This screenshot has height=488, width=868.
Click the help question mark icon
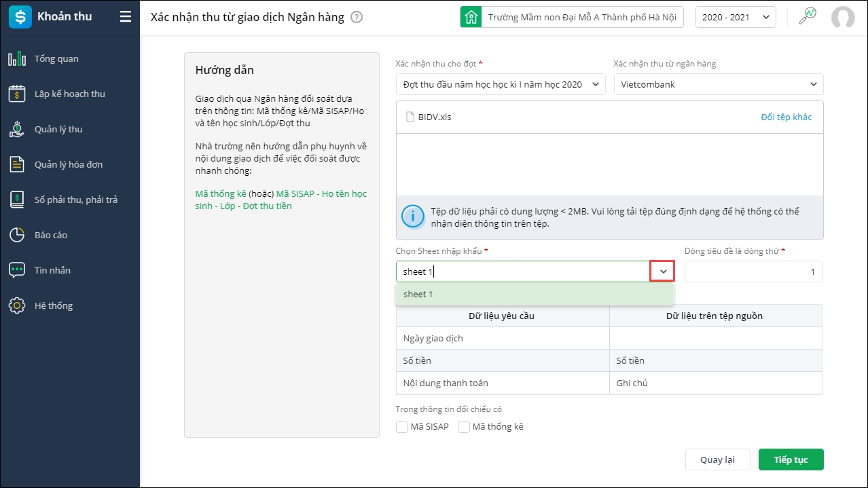click(x=357, y=17)
